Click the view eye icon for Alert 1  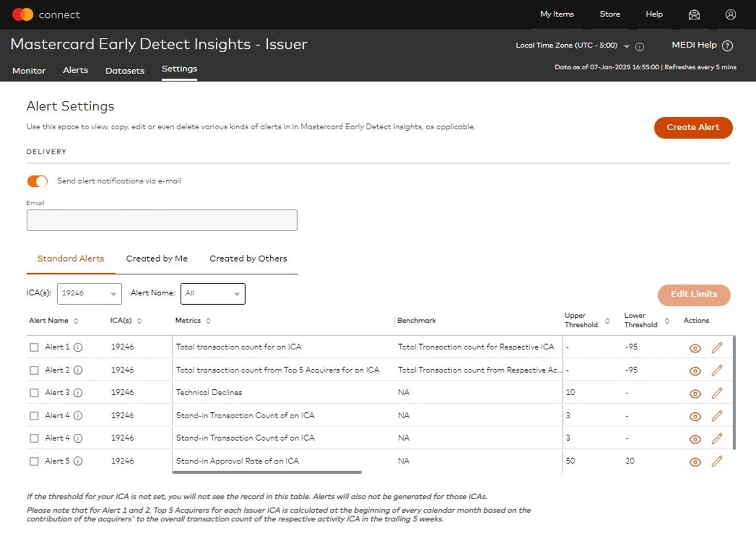pos(695,348)
